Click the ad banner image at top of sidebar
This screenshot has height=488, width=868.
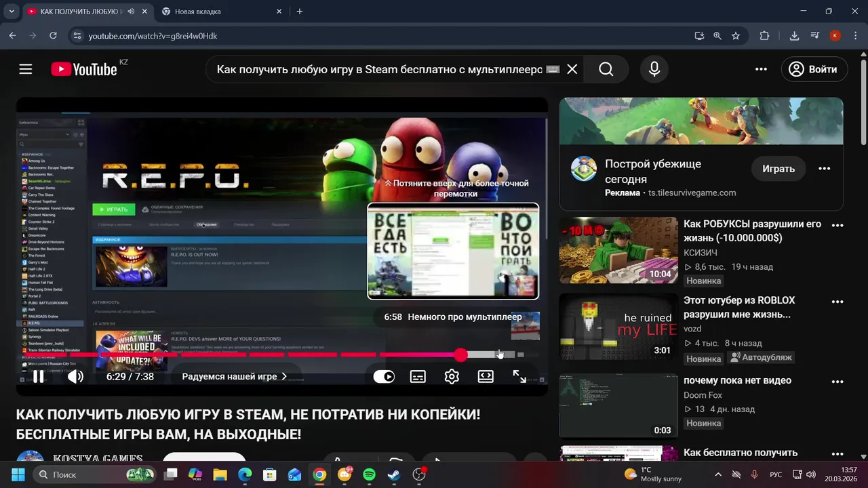[x=701, y=121]
